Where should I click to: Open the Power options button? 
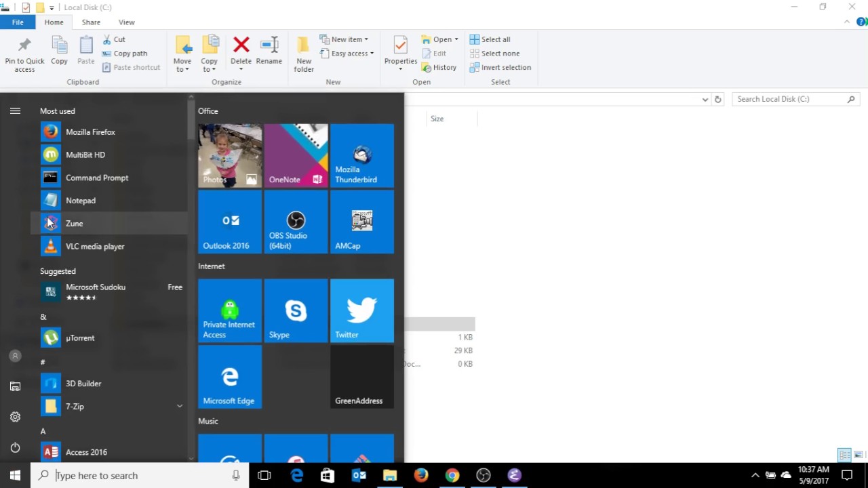pos(15,447)
